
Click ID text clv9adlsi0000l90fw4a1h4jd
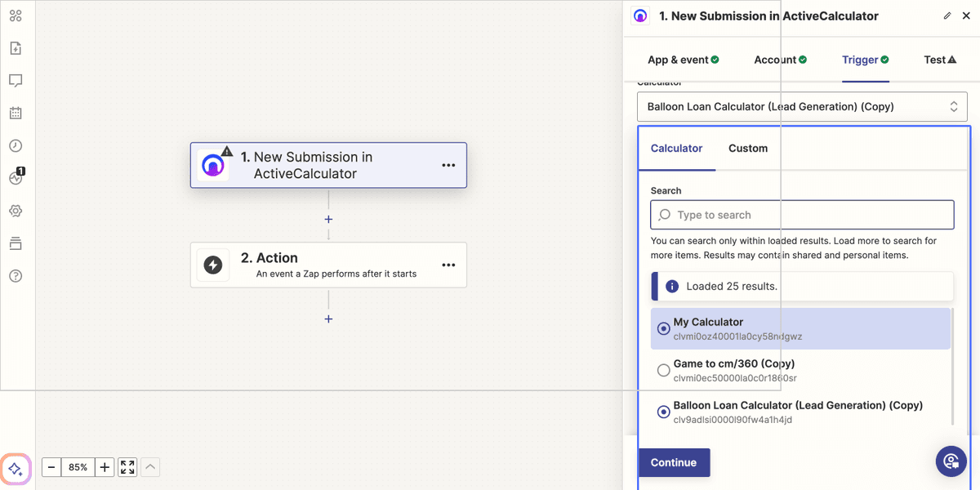pos(733,420)
